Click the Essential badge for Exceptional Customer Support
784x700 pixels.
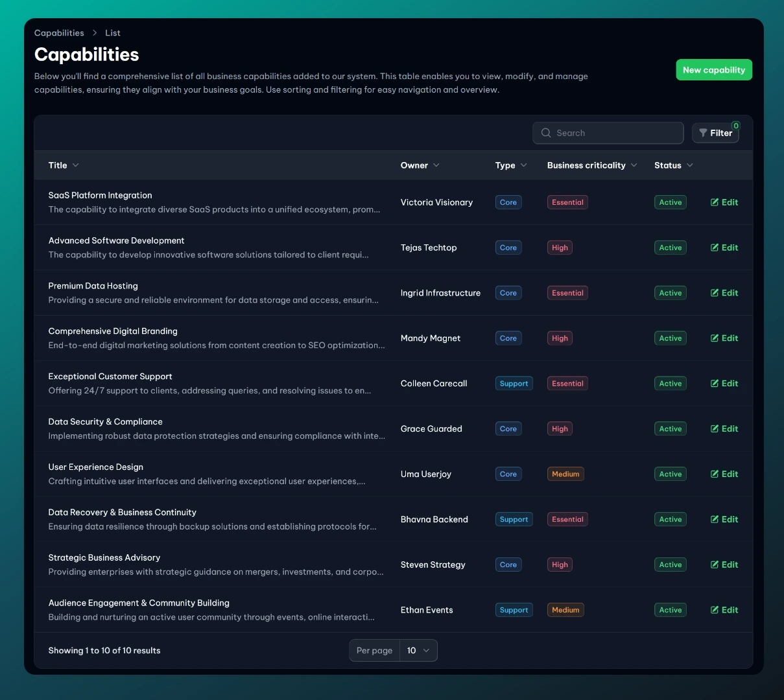567,384
